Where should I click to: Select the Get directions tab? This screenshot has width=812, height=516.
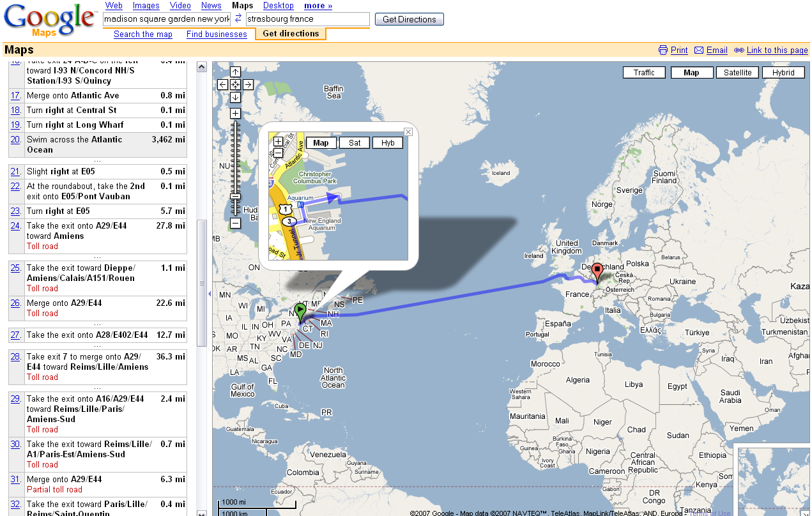click(x=291, y=34)
